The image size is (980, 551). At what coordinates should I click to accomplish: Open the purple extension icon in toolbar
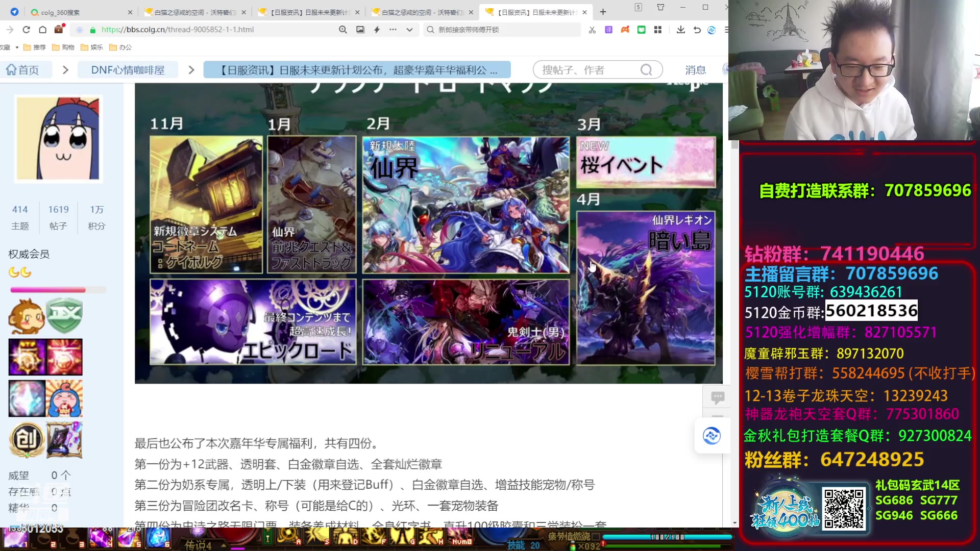pyautogui.click(x=608, y=30)
